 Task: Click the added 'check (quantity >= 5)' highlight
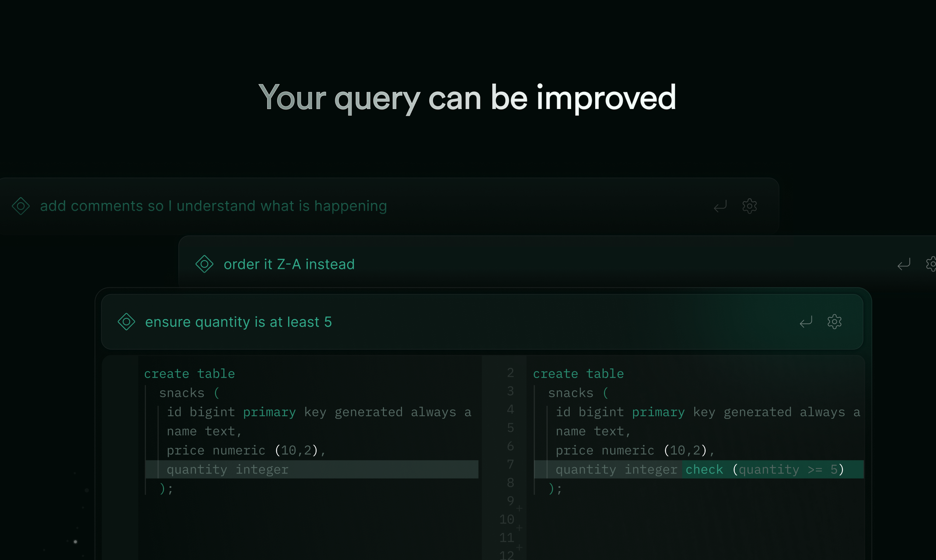coord(764,469)
